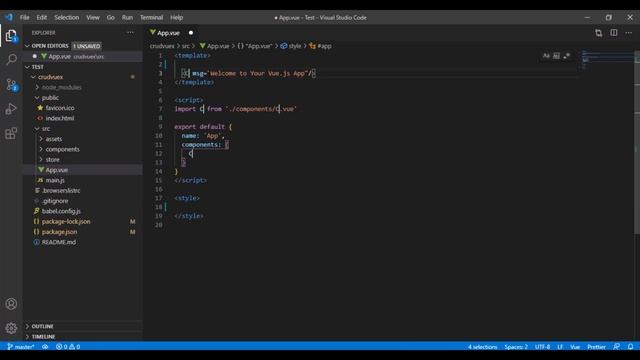The image size is (640, 360).
Task: Expand the store folder
Action: click(x=41, y=160)
